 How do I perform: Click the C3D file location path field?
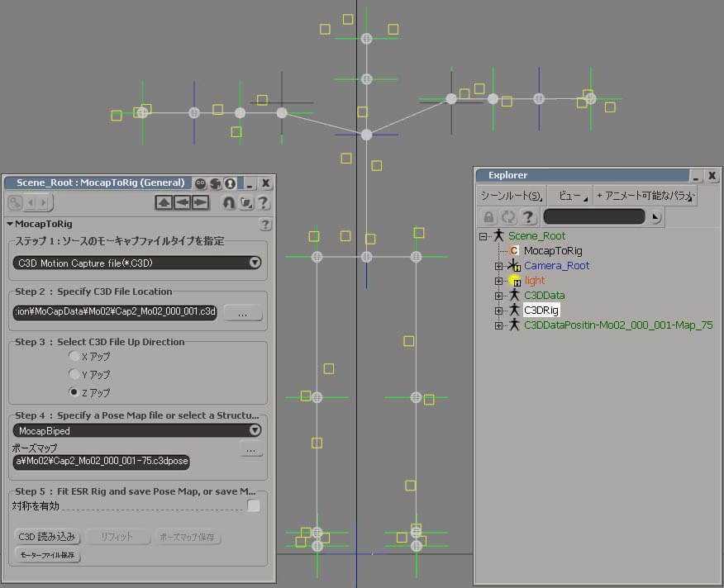coord(116,312)
